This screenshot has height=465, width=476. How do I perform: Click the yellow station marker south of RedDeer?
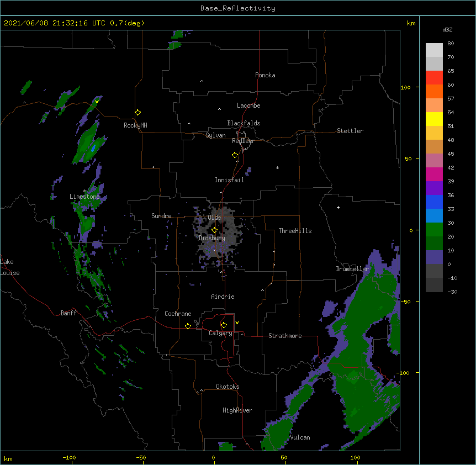(235, 155)
